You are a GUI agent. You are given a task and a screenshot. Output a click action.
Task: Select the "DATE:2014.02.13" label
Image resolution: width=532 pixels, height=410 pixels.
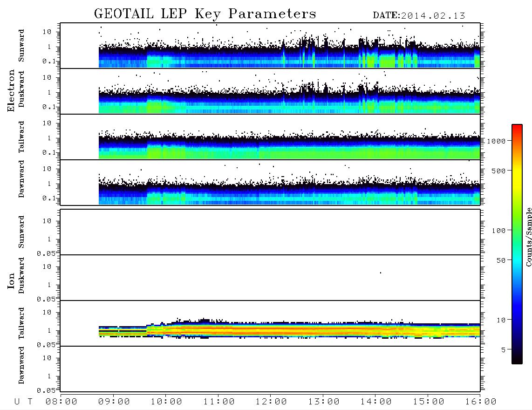point(419,16)
